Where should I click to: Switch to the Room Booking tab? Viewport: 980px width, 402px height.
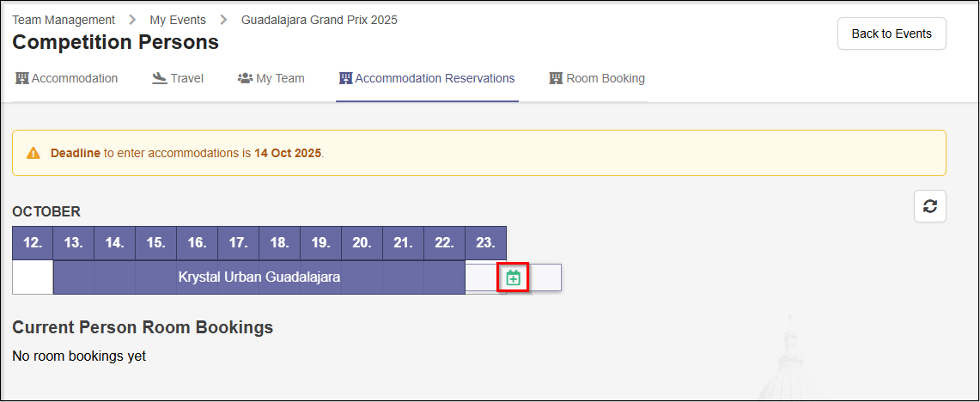(x=605, y=78)
